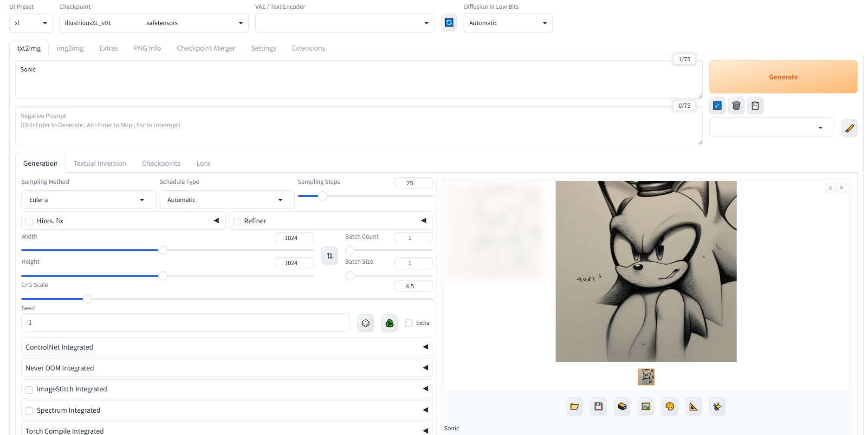Adjust the Sampling Steps slider
Viewport: 868px width, 435px height.
coord(365,196)
